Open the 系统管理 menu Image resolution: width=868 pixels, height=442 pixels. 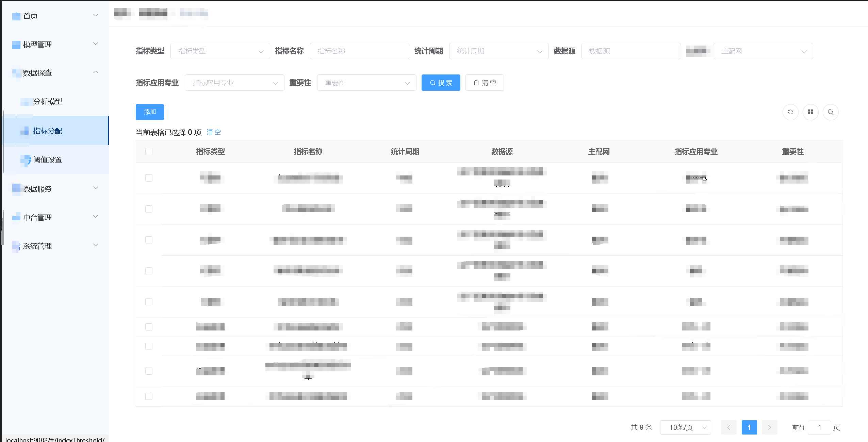tap(55, 246)
